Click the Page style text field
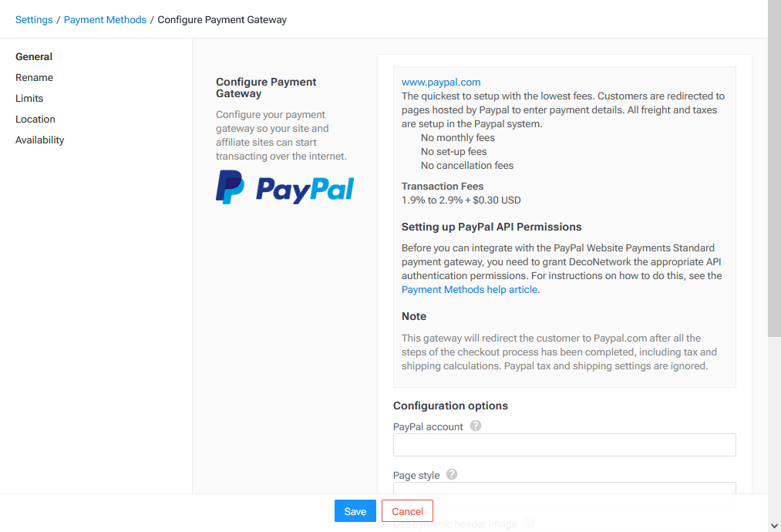The image size is (781, 532). pos(564,490)
